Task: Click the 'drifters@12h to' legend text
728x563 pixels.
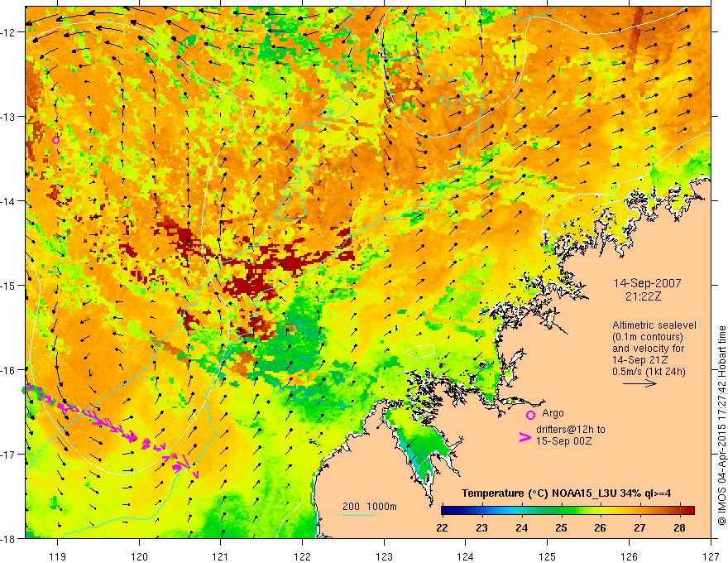Action: point(571,430)
